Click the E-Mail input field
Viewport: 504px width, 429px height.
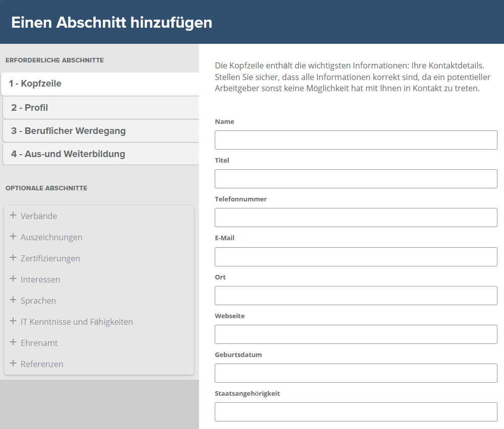click(356, 257)
